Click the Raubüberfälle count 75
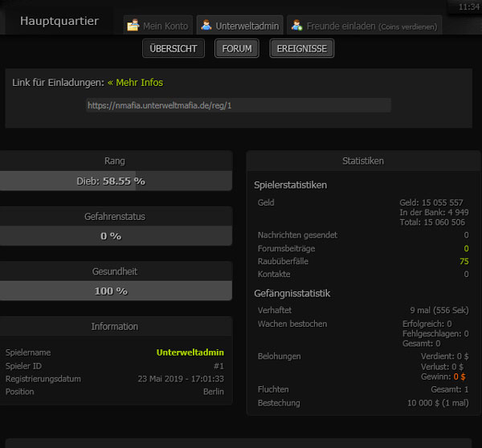Image resolution: width=482 pixels, height=448 pixels. (464, 262)
